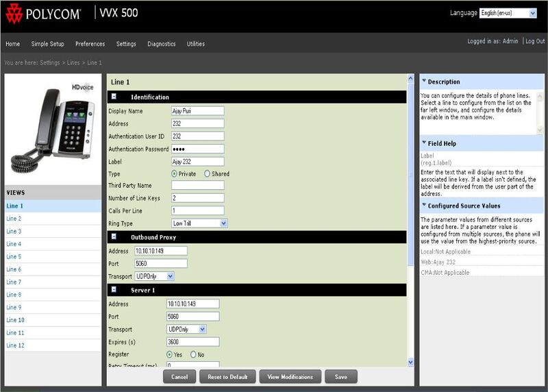Collapse Configured Source Values panel arrow

[424, 206]
